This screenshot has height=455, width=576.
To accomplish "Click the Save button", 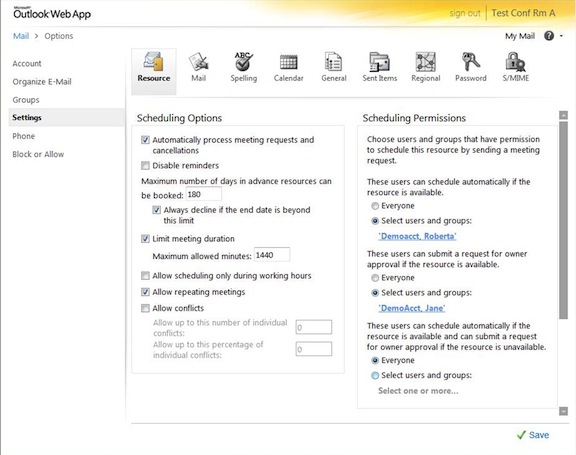I will pos(533,435).
